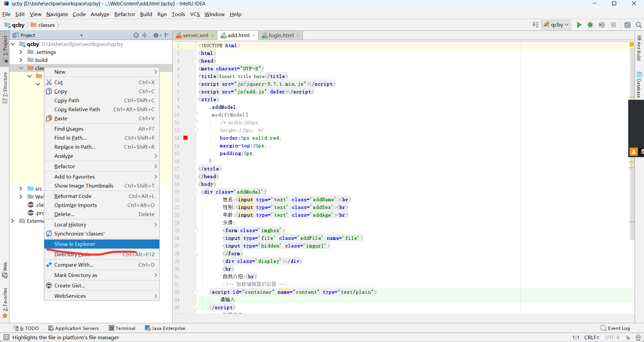Click the Make Project build icon
Screen dimensions: 644x342
click(535, 25)
